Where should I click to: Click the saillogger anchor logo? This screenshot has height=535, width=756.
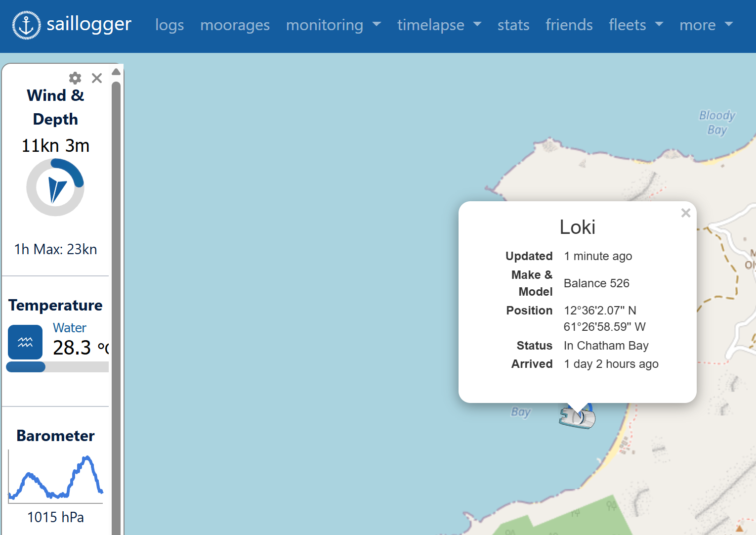click(26, 25)
